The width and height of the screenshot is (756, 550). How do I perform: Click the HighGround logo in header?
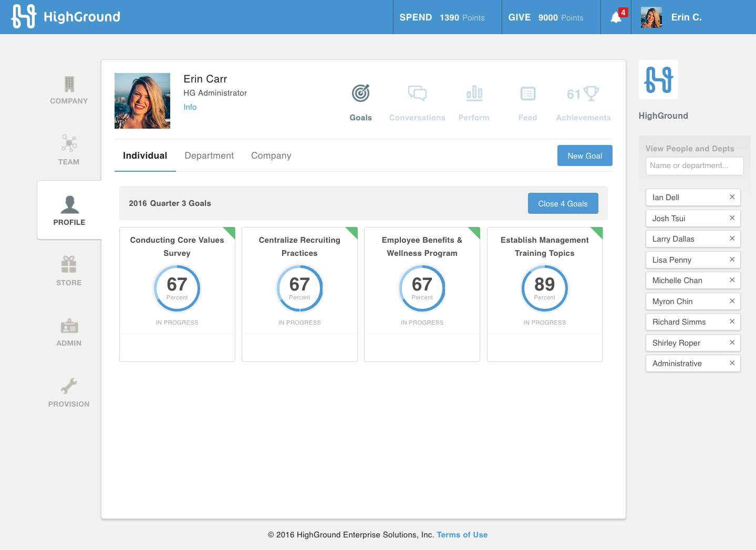66,17
